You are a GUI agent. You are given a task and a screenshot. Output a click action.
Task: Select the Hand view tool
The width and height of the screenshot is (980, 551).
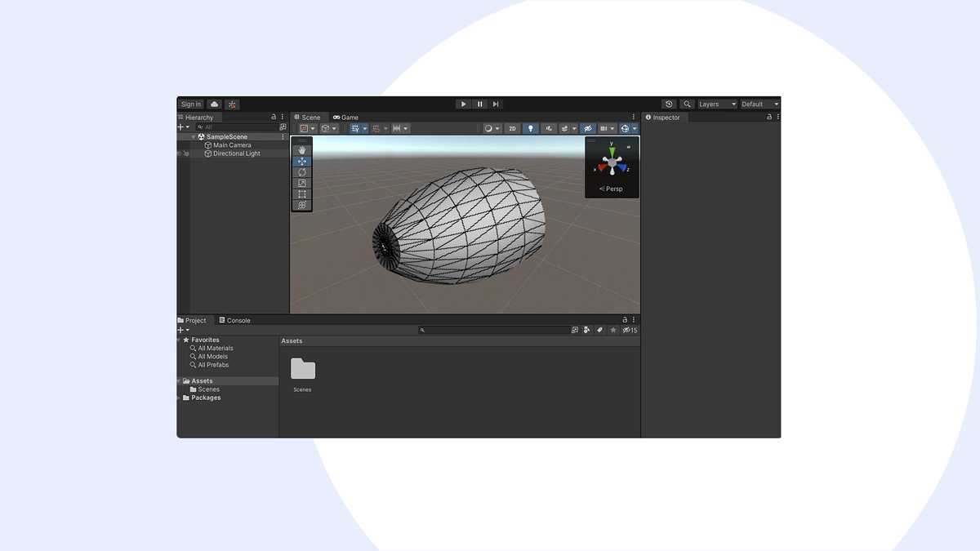[302, 150]
